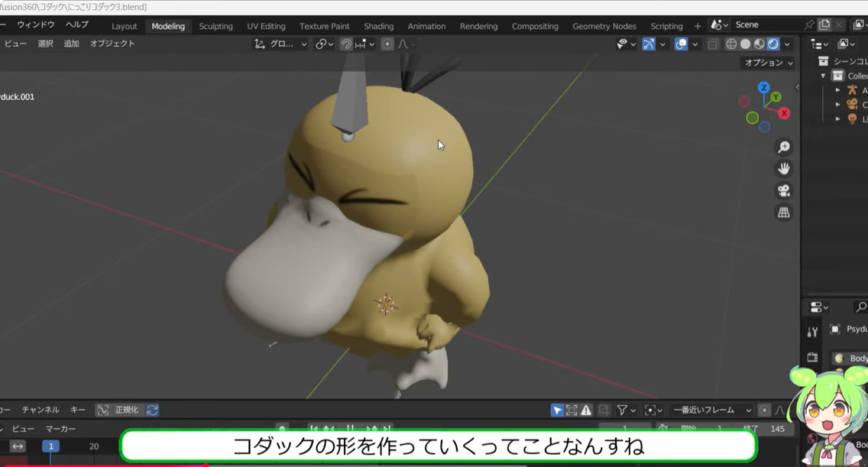This screenshot has width=868, height=467.
Task: Open the ウィンドウ menu
Action: pyautogui.click(x=35, y=24)
